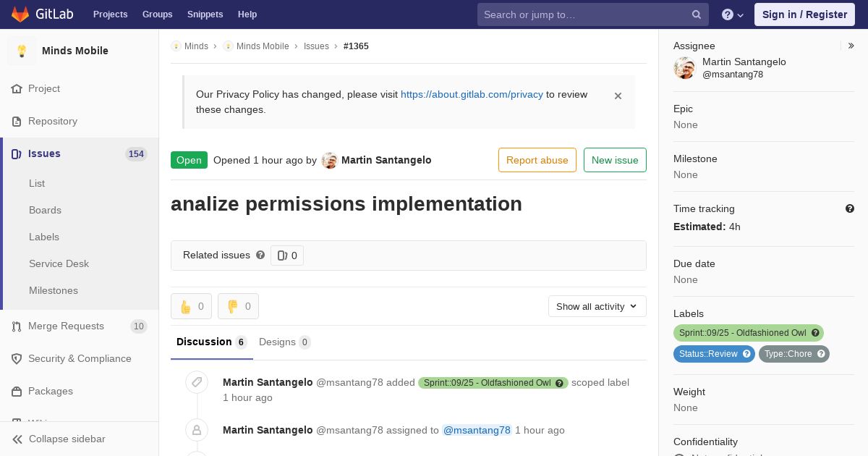This screenshot has width=868, height=456.
Task: Click the green Sprint::09/25 label
Action: pyautogui.click(x=742, y=333)
